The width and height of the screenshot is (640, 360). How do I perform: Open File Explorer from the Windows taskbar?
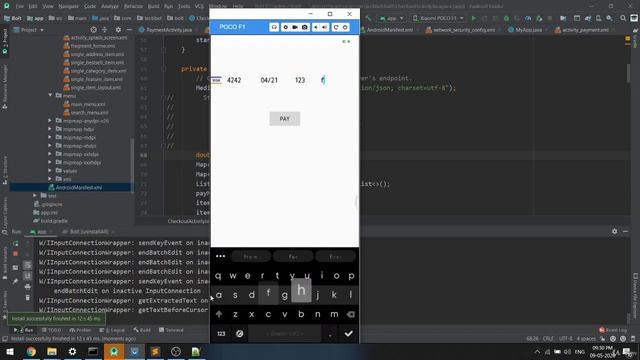point(52,351)
